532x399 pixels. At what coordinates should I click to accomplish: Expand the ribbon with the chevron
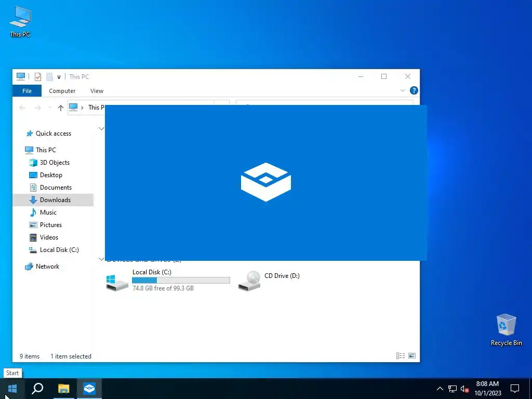click(x=403, y=90)
